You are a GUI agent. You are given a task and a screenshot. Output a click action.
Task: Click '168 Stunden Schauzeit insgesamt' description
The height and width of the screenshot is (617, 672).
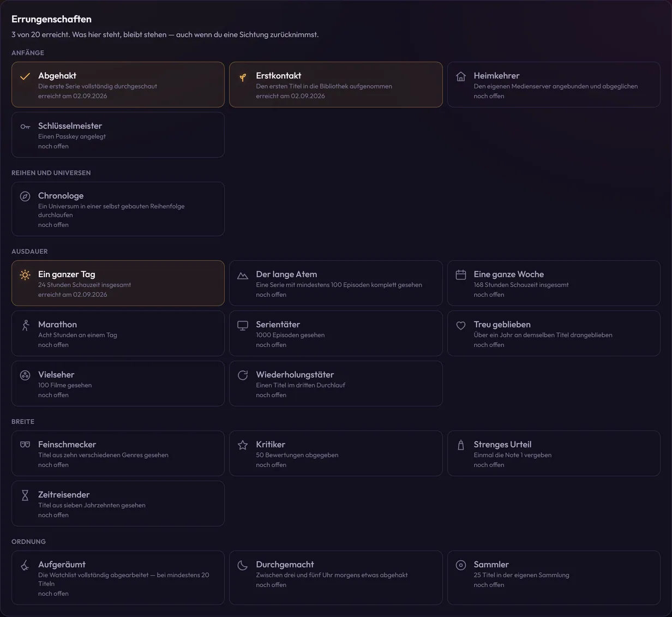coord(521,285)
